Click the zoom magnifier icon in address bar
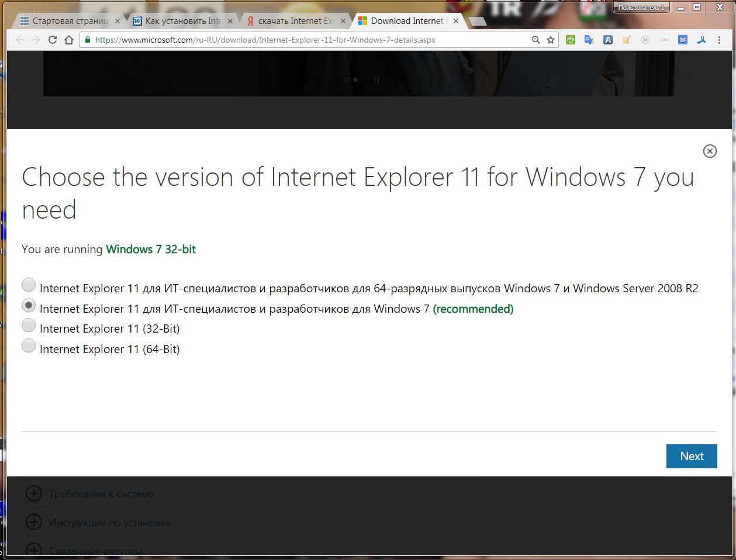Screen dimensions: 736x560 tap(535, 40)
